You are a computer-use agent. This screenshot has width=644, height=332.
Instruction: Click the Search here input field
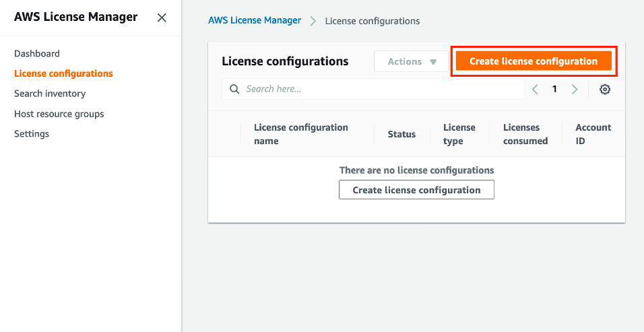coord(381,89)
